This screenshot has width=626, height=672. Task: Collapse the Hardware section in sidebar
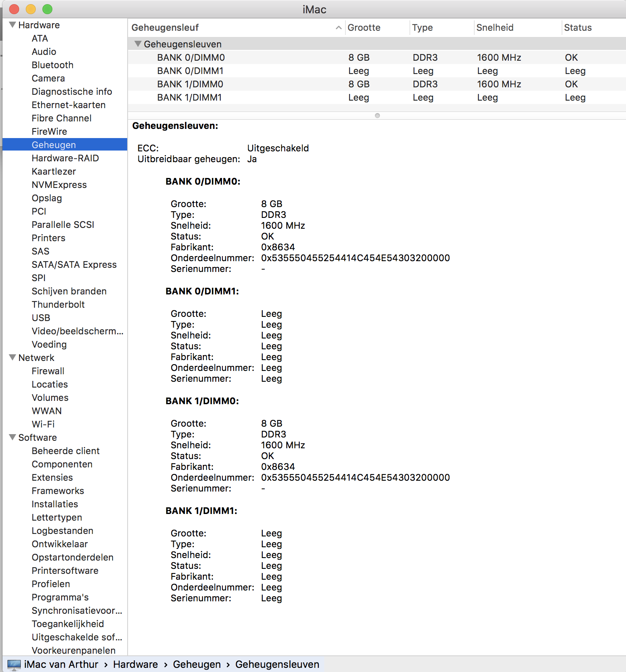point(13,25)
